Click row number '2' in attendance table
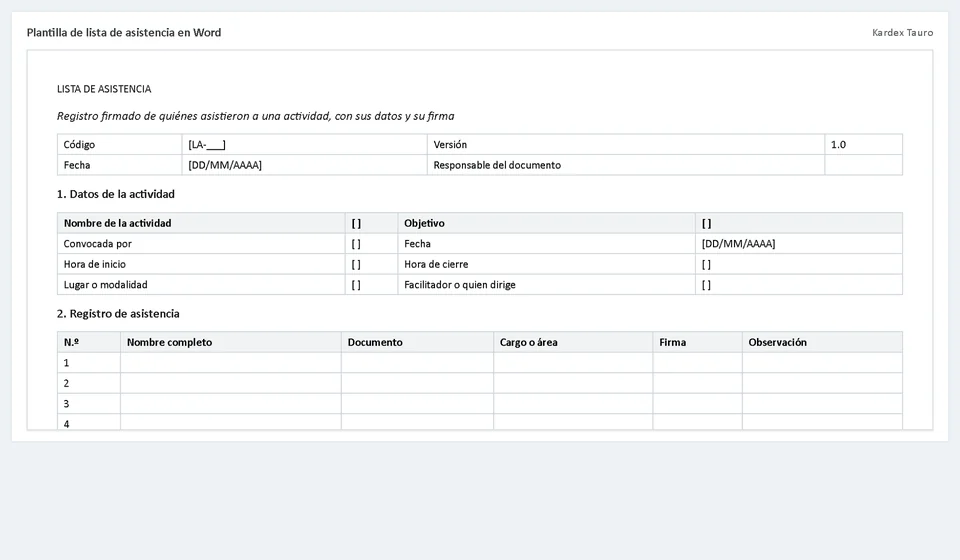Viewport: 960px width, 560px height. 66,383
